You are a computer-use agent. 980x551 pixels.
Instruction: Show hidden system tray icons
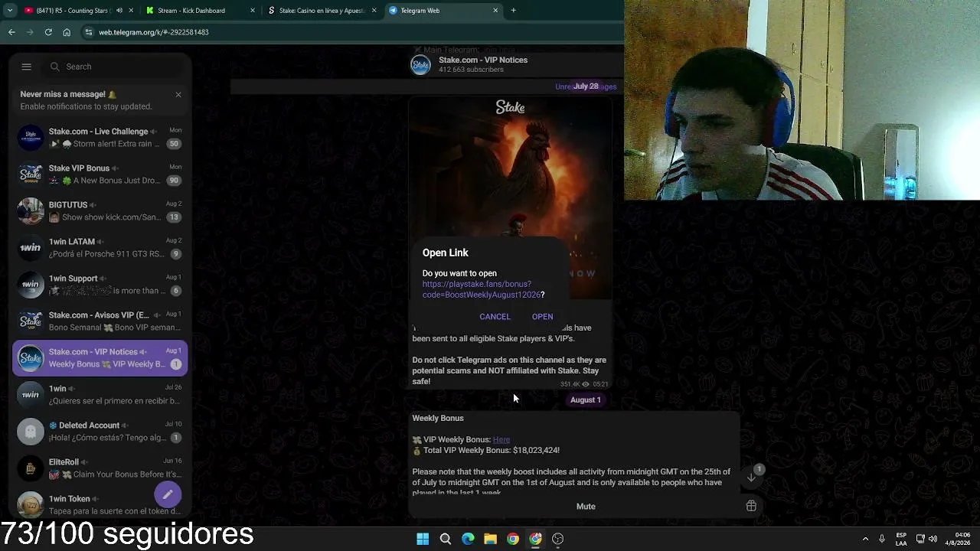click(865, 539)
